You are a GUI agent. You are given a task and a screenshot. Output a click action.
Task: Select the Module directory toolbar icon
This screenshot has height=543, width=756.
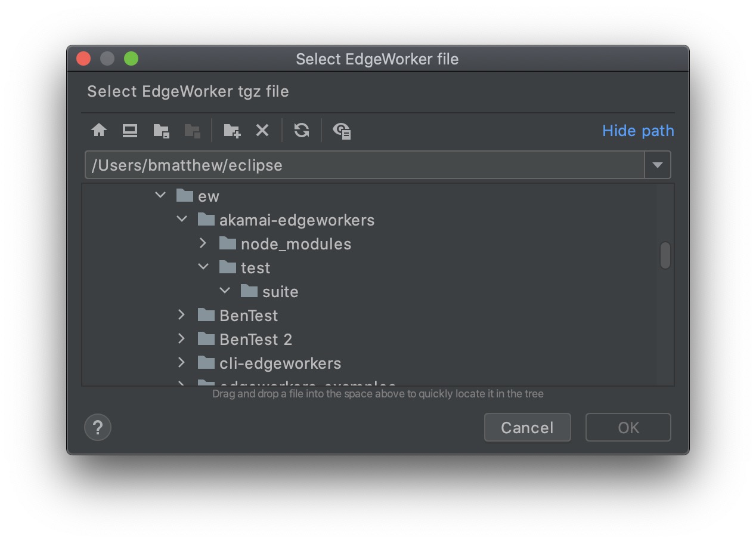coord(192,131)
